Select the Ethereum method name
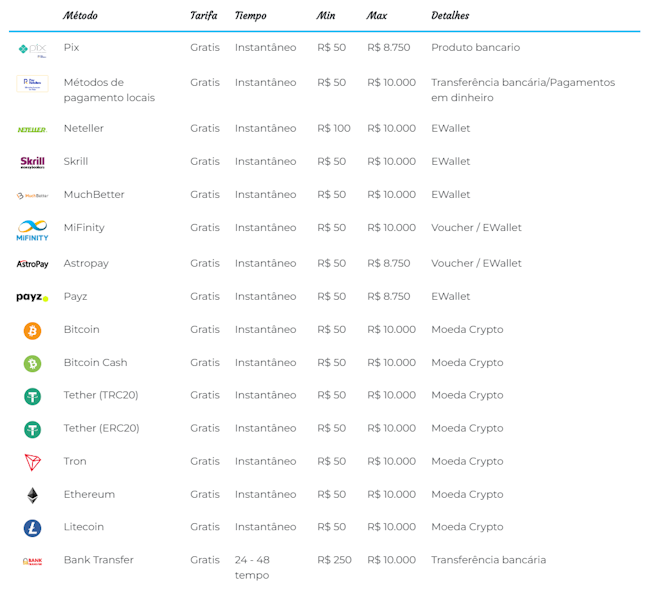The width and height of the screenshot is (650, 592). (x=89, y=494)
